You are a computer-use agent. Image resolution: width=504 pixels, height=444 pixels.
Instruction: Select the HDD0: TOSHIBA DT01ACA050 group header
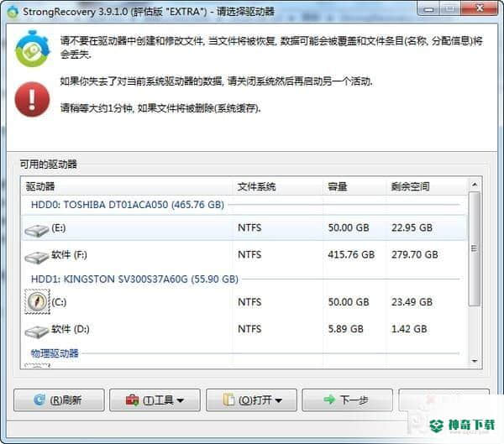point(128,205)
